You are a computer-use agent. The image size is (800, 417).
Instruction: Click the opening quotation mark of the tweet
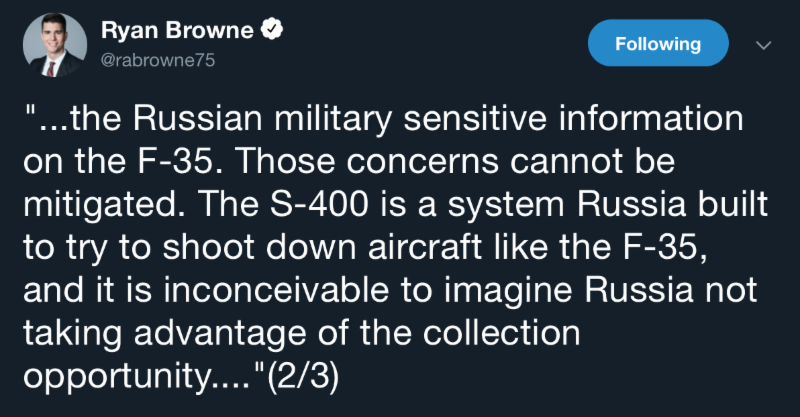29,115
